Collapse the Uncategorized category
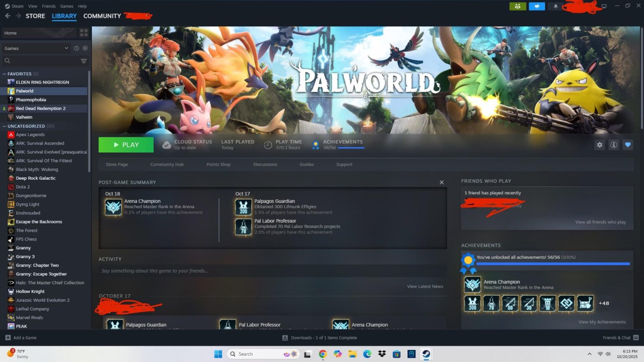The width and height of the screenshot is (644, 362). 4,126
